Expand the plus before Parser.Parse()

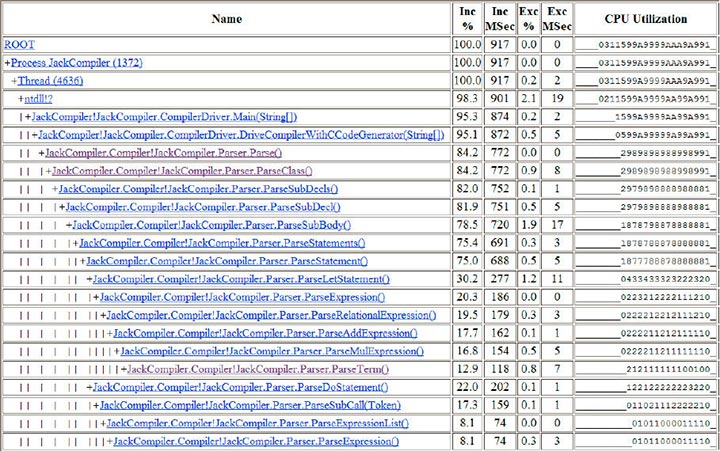click(x=42, y=153)
